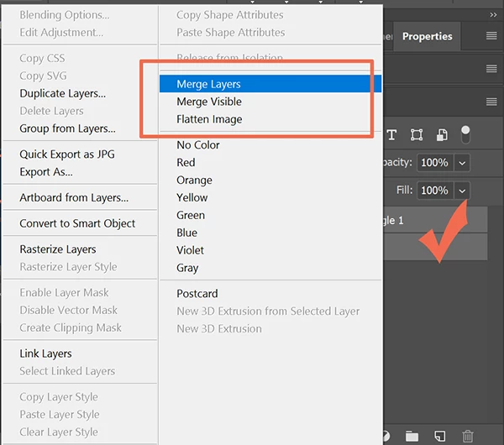
Task: Click the Fill 100% value field
Action: [435, 191]
